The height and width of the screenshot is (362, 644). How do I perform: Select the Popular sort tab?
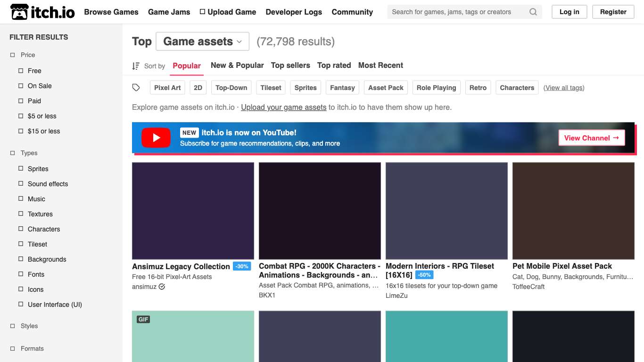(187, 66)
